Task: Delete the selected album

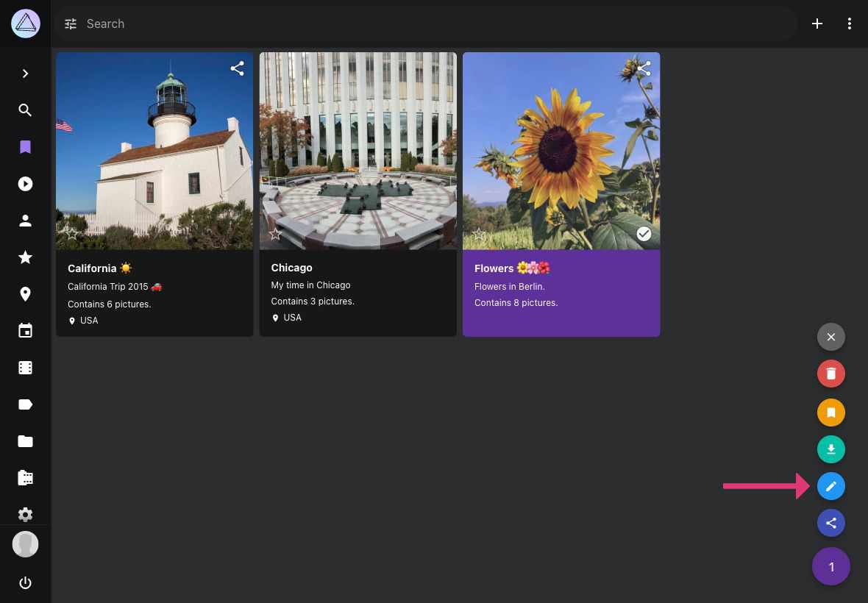Action: pyautogui.click(x=830, y=373)
